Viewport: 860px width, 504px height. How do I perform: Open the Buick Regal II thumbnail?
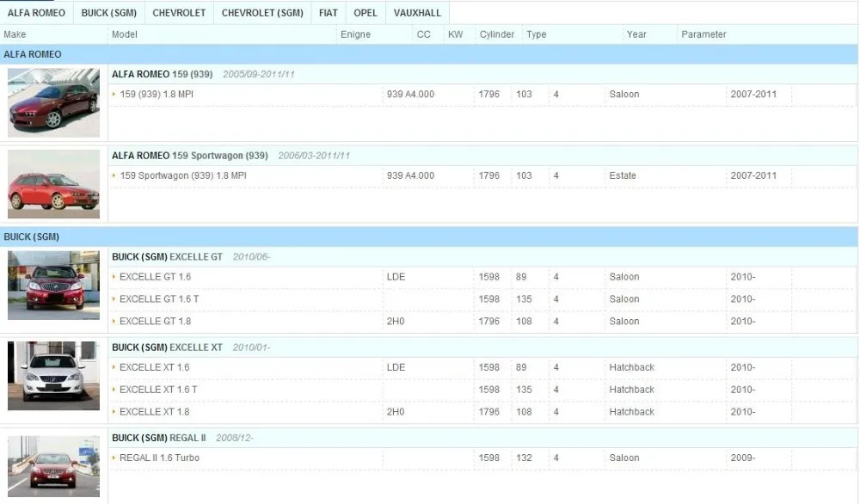click(53, 466)
